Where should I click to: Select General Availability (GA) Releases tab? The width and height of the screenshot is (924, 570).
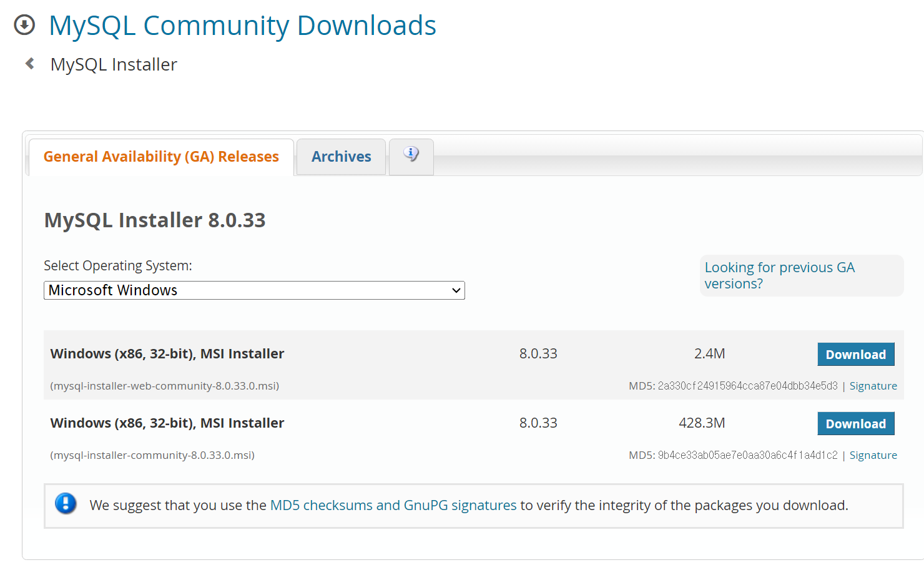point(161,157)
